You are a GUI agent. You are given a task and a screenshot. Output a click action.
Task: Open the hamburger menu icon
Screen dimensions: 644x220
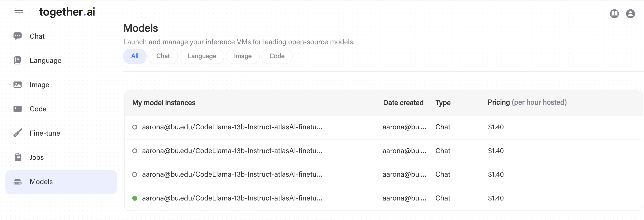coord(19,12)
